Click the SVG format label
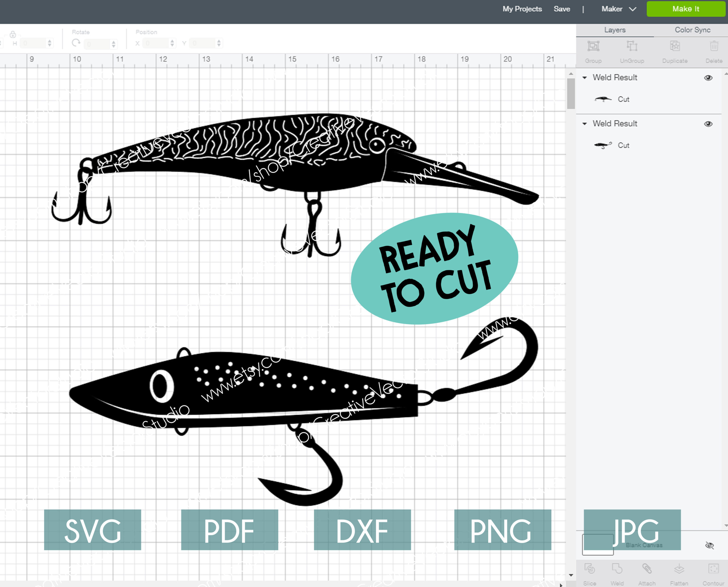This screenshot has width=728, height=587. tap(93, 530)
